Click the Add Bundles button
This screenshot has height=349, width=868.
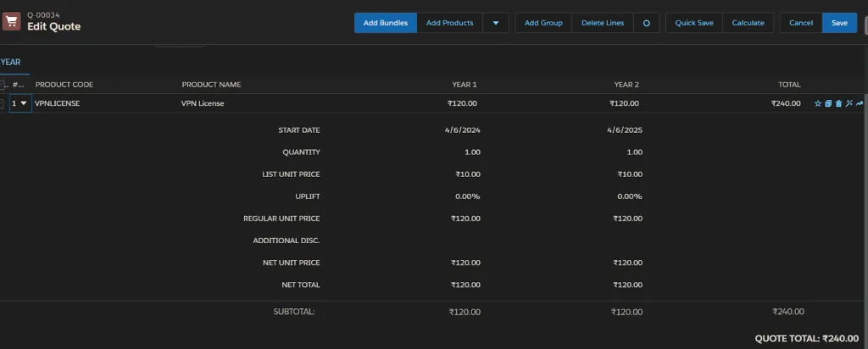[x=386, y=23]
